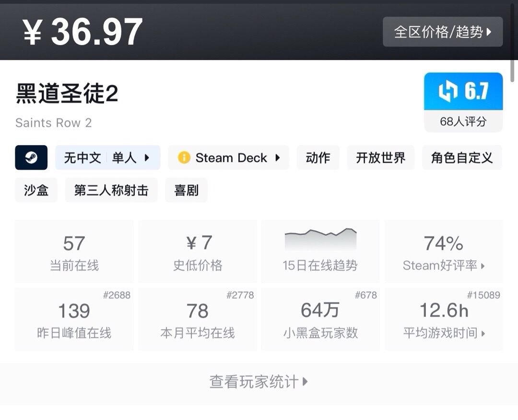
Task: Click the Saints Row 2 subtitle
Action: [x=54, y=123]
